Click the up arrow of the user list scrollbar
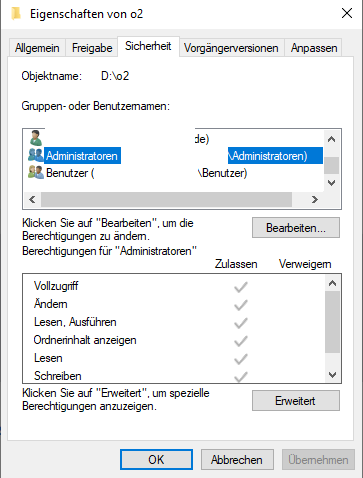Screen dimensions: 363x478 [x=331, y=139]
